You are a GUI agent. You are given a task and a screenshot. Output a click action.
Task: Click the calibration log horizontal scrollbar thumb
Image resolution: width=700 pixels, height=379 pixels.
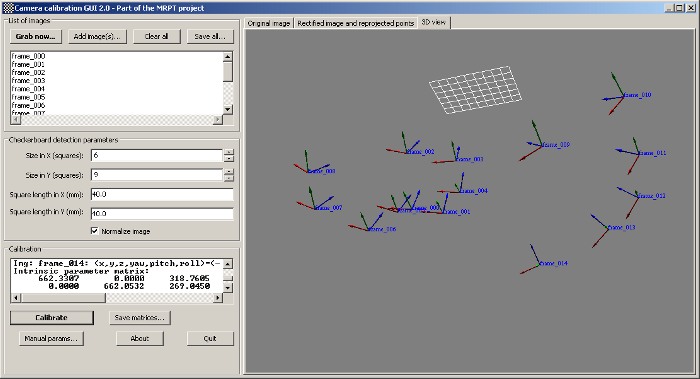[63, 298]
